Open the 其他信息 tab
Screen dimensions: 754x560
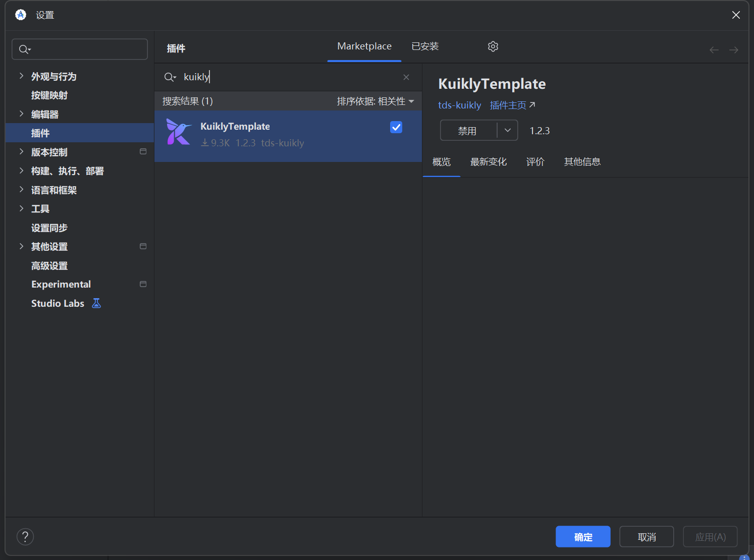tap(582, 162)
